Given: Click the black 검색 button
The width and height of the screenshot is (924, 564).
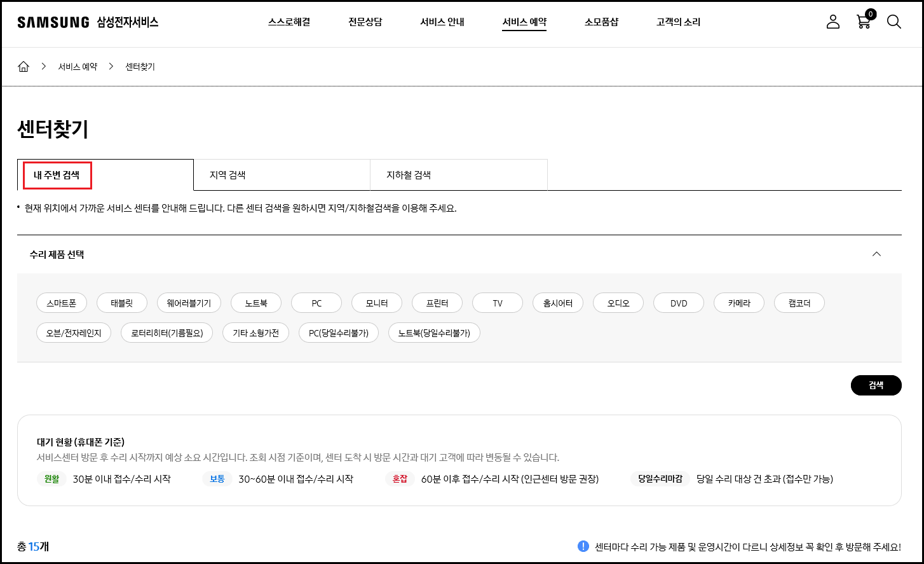Looking at the screenshot, I should tap(876, 385).
